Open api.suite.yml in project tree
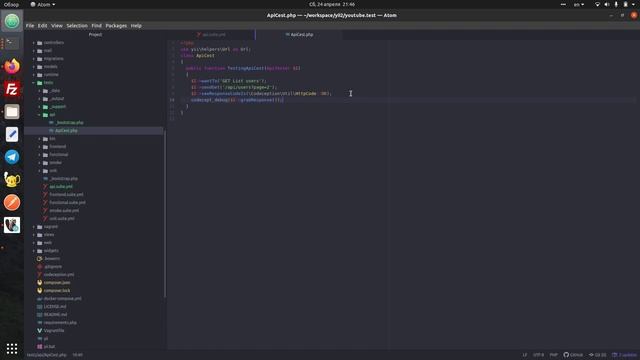This screenshot has width=640, height=360. point(61,187)
